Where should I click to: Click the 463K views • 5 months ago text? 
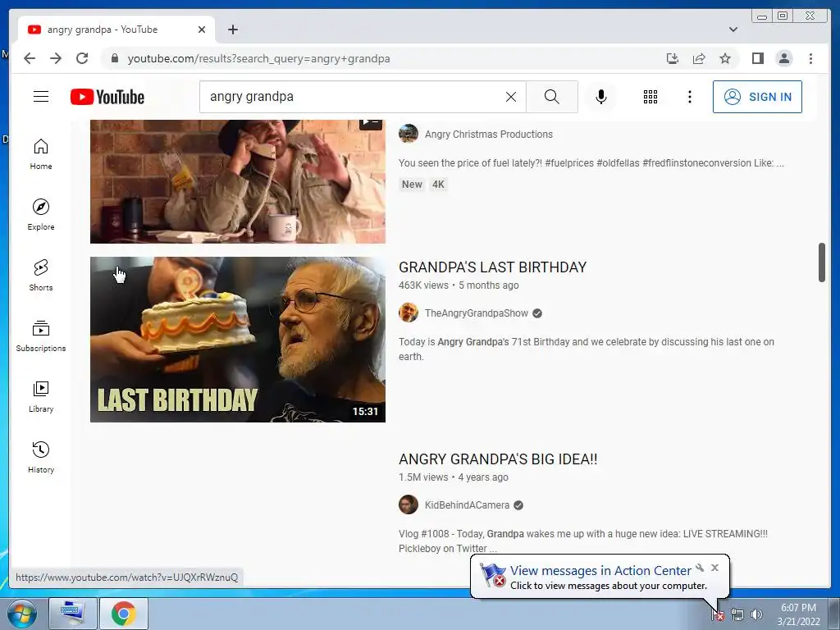(x=459, y=285)
